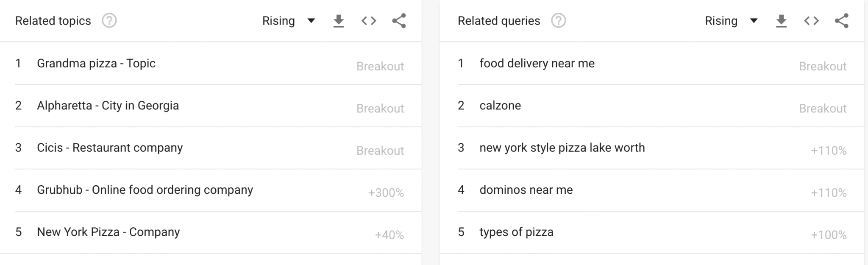Open Rising dropdown in Related queries
The width and height of the screenshot is (868, 265).
731,21
